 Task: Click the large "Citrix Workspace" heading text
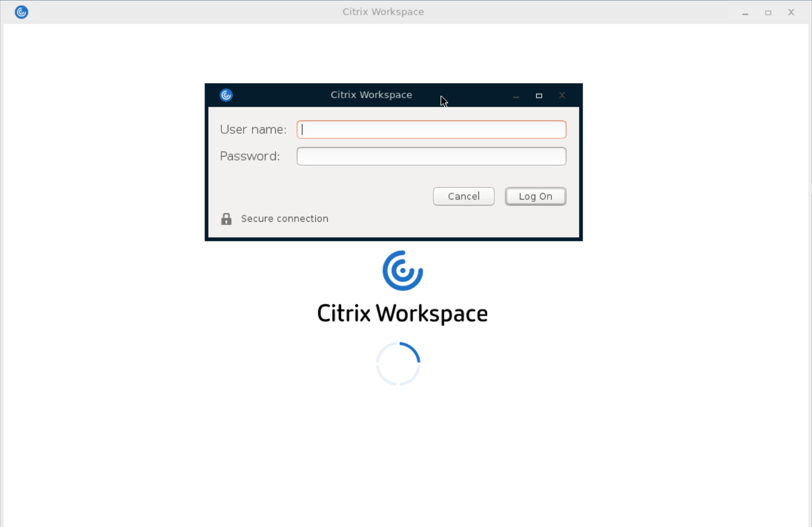click(x=402, y=313)
